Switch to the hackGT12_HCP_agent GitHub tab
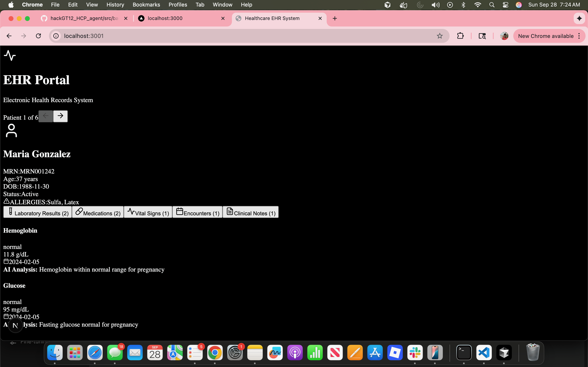The image size is (588, 367). point(84,18)
